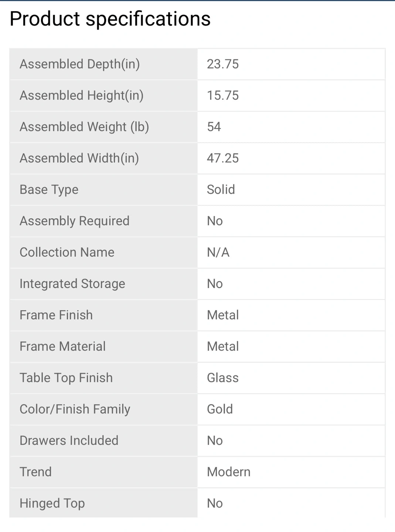395x532 pixels.
Task: Select the Modern trend value
Action: coord(229,473)
